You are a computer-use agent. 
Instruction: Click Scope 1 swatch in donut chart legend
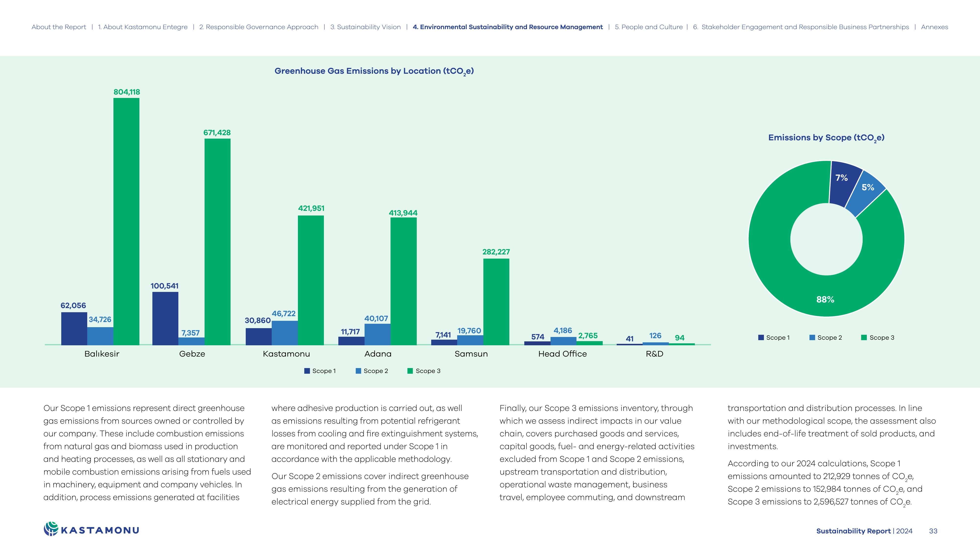[x=761, y=337]
